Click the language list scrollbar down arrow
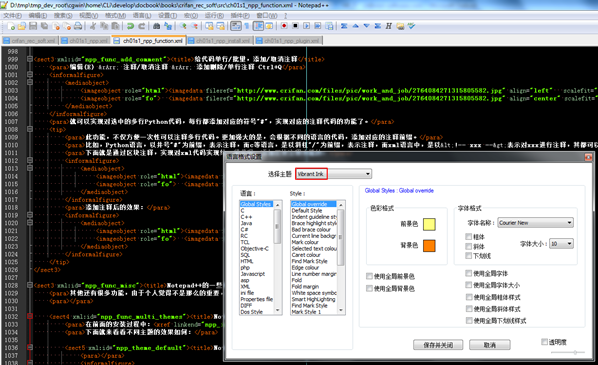This screenshot has height=365, width=598. (278, 310)
